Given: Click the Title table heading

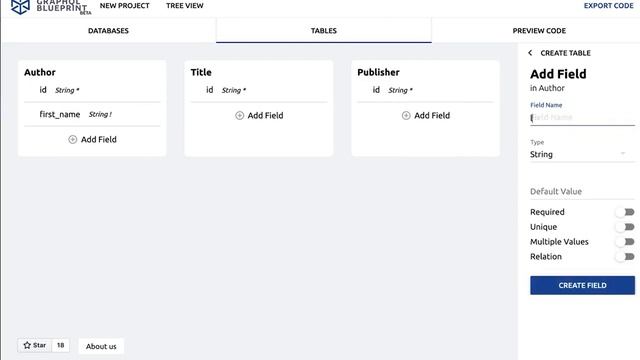Looking at the screenshot, I should click(x=201, y=72).
